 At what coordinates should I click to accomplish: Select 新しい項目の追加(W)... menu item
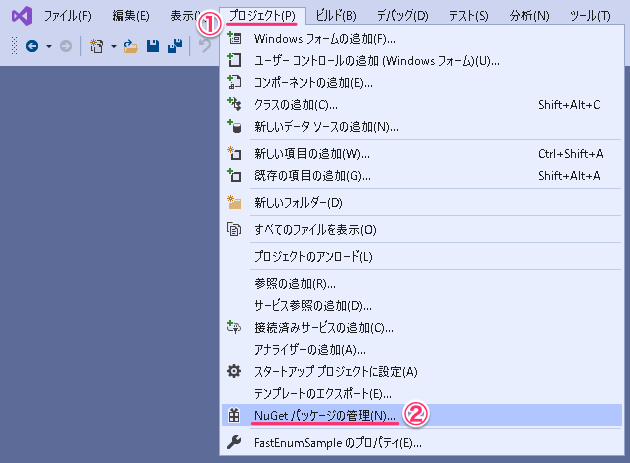click(422, 154)
